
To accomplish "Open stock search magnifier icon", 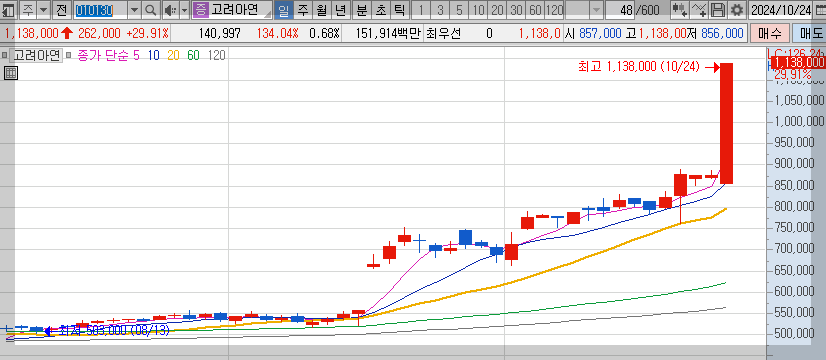I will coord(151,9).
